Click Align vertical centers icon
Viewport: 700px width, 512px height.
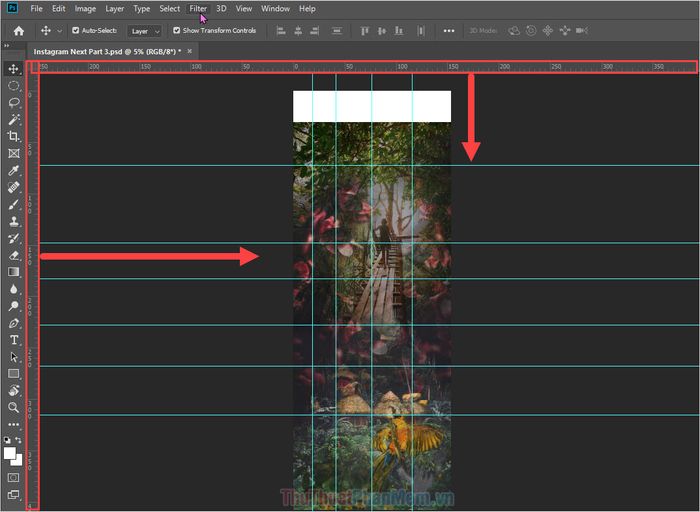382,31
